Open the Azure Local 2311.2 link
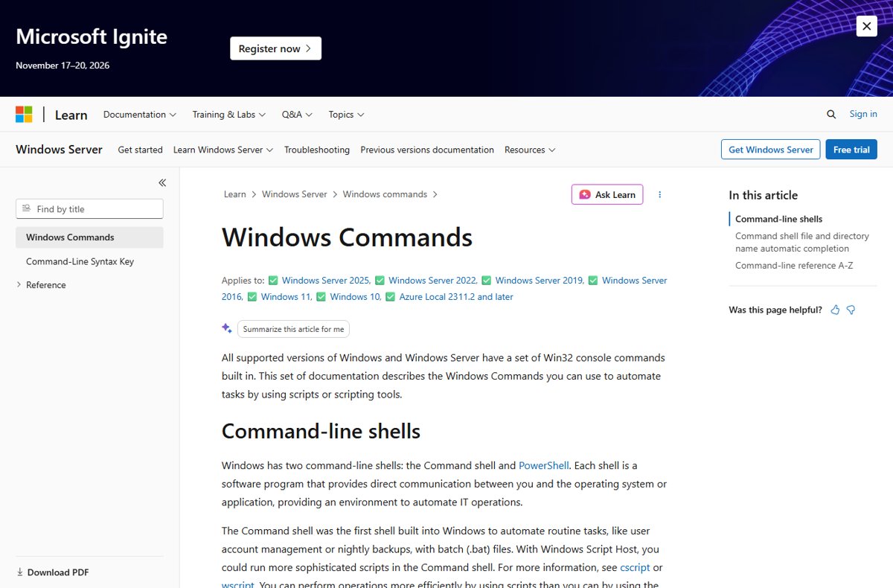Screen dimensions: 893x588 (456, 297)
